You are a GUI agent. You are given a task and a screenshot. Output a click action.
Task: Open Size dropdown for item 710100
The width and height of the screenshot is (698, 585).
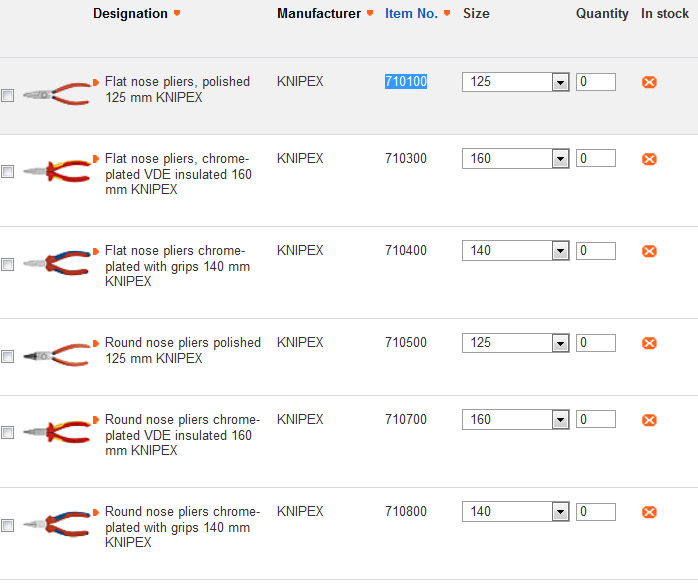(x=560, y=82)
